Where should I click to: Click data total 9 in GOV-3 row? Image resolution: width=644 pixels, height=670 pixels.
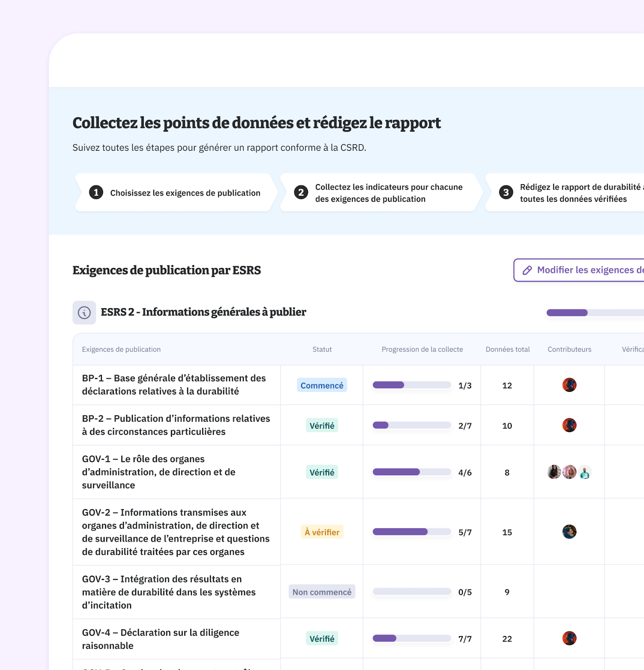click(507, 592)
